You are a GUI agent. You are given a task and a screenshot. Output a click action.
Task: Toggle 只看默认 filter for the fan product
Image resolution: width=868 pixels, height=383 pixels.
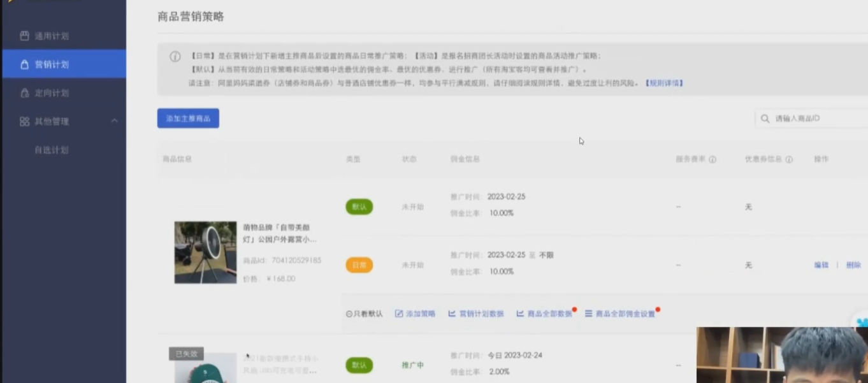pos(365,314)
